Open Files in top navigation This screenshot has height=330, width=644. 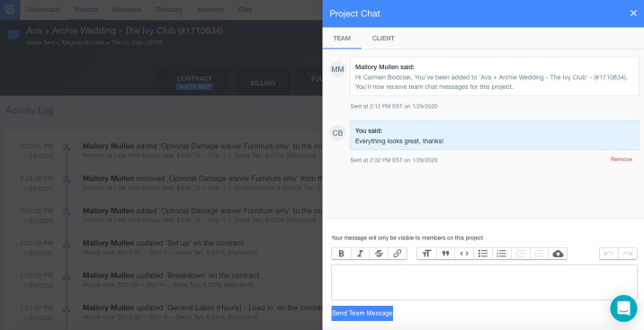(x=246, y=9)
